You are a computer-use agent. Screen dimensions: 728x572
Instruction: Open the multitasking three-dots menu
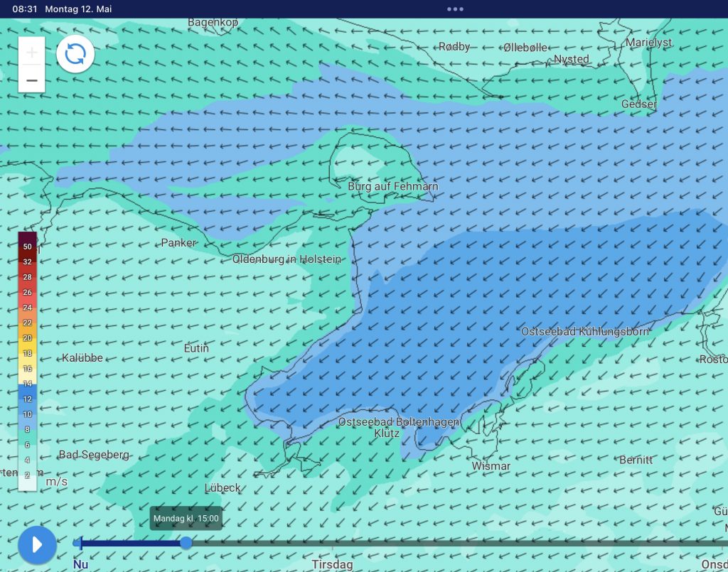455,9
